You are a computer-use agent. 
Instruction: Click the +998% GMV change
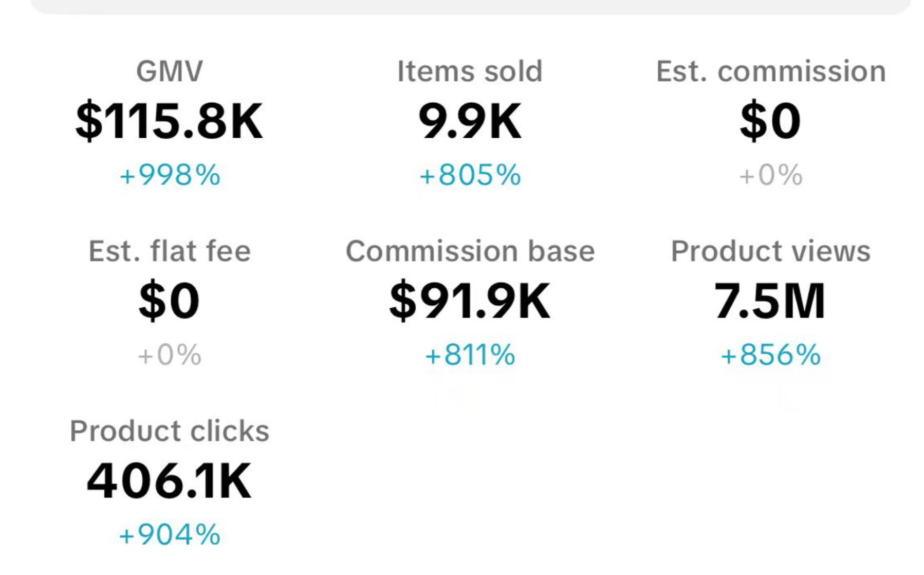coord(170,175)
